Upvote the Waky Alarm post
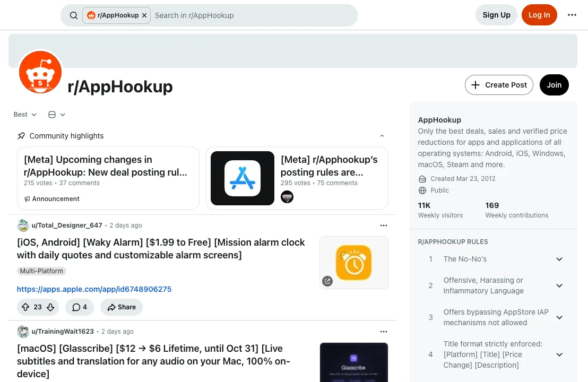 (x=25, y=307)
